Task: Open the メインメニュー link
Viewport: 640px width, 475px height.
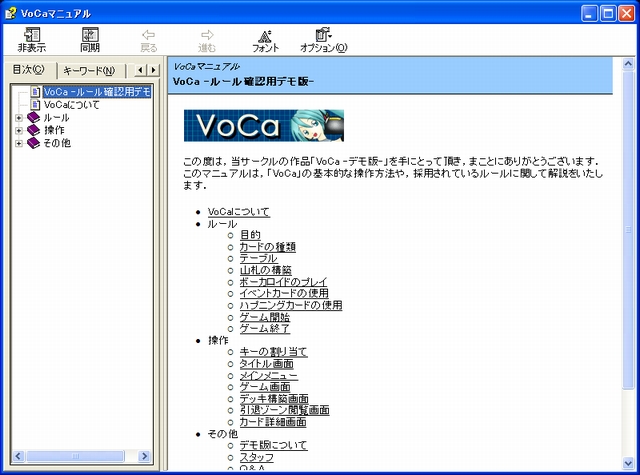Action: point(268,375)
